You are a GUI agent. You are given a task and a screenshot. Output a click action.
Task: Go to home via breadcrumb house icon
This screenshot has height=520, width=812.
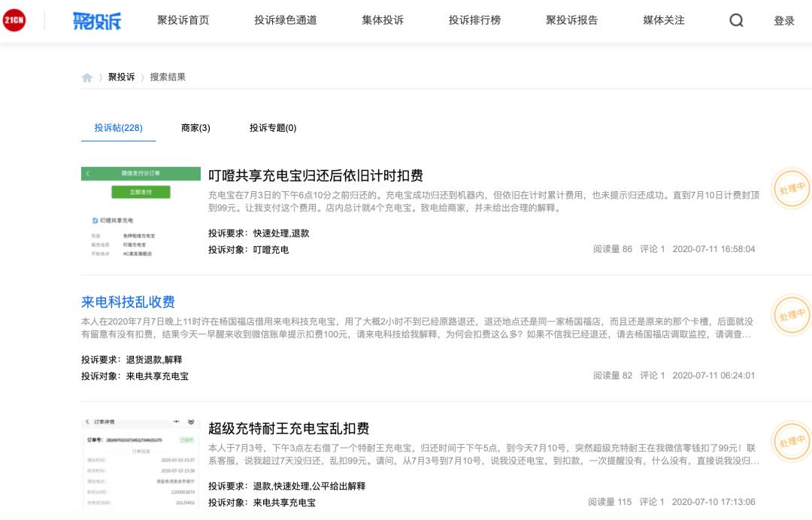pyautogui.click(x=87, y=78)
